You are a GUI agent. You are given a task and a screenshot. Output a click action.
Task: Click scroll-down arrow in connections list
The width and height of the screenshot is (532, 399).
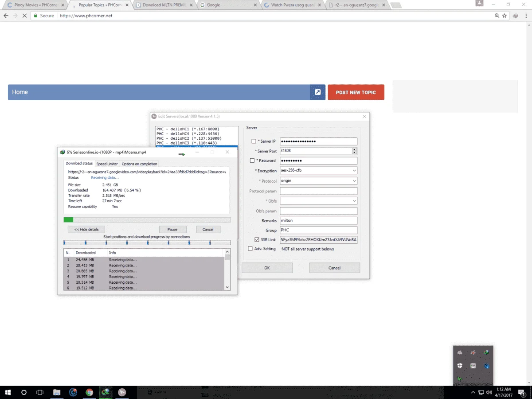(x=227, y=287)
